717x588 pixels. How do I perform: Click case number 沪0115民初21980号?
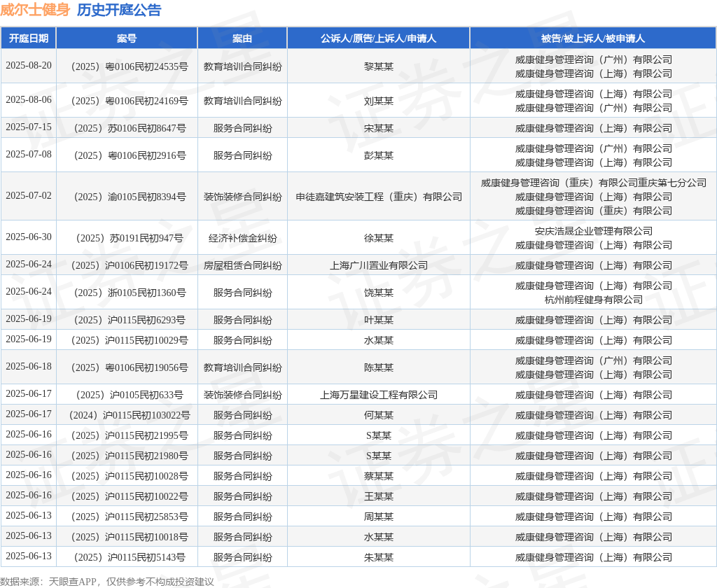pos(130,456)
